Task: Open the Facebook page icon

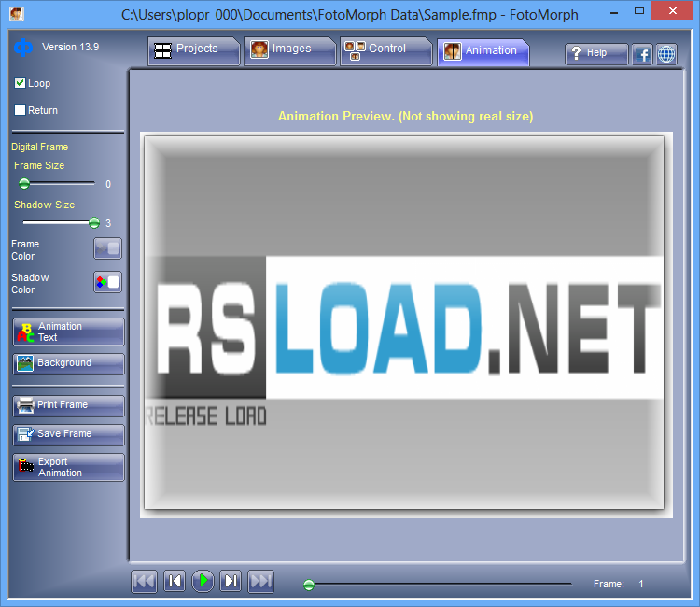Action: [642, 54]
